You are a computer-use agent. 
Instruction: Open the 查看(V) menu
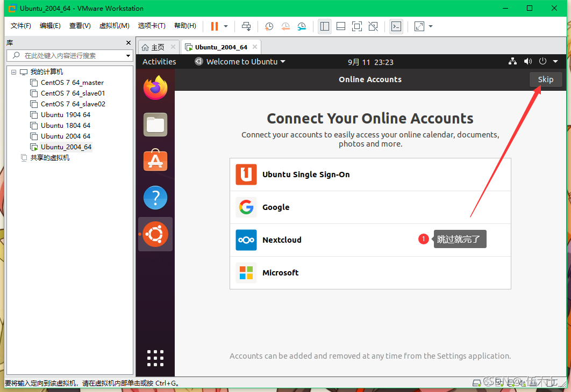tap(80, 26)
